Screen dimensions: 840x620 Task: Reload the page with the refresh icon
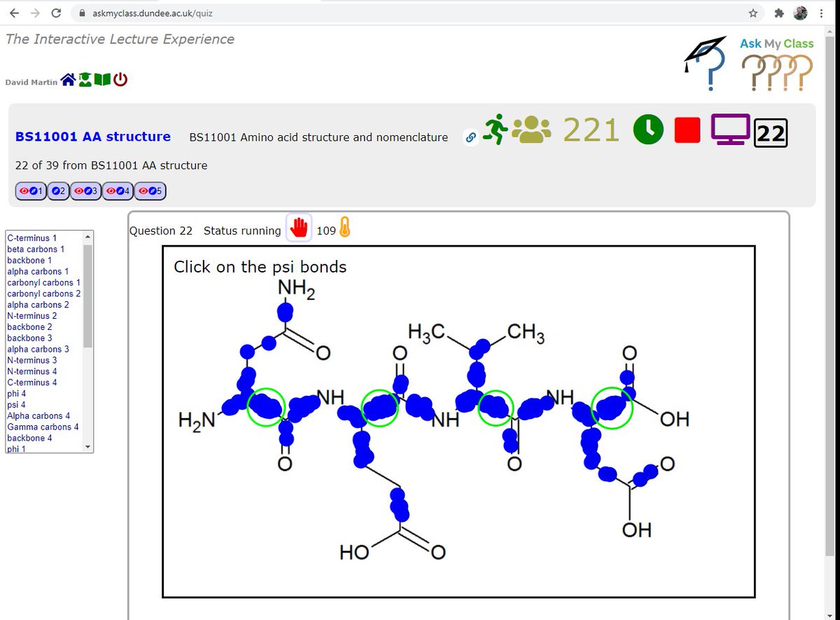[57, 13]
